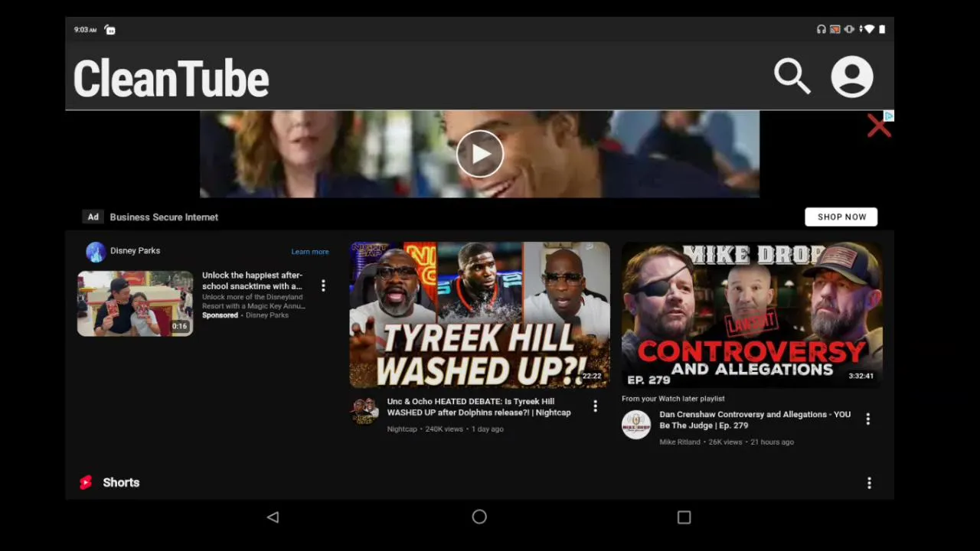Open the account profile icon

tap(852, 77)
